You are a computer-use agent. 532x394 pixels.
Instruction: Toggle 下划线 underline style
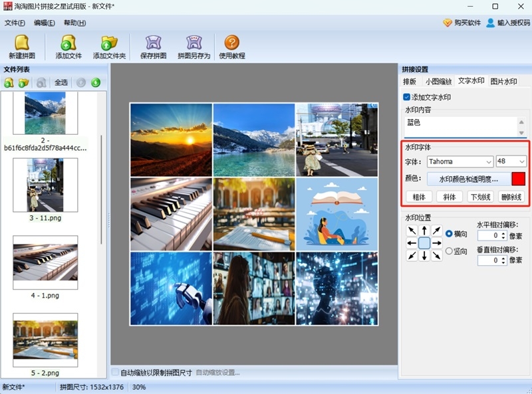(480, 197)
